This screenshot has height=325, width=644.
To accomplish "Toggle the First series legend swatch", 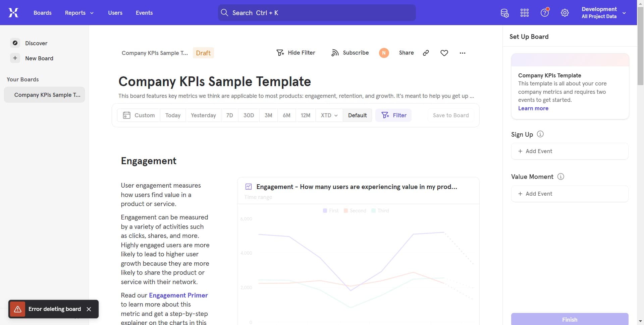I will click(325, 211).
